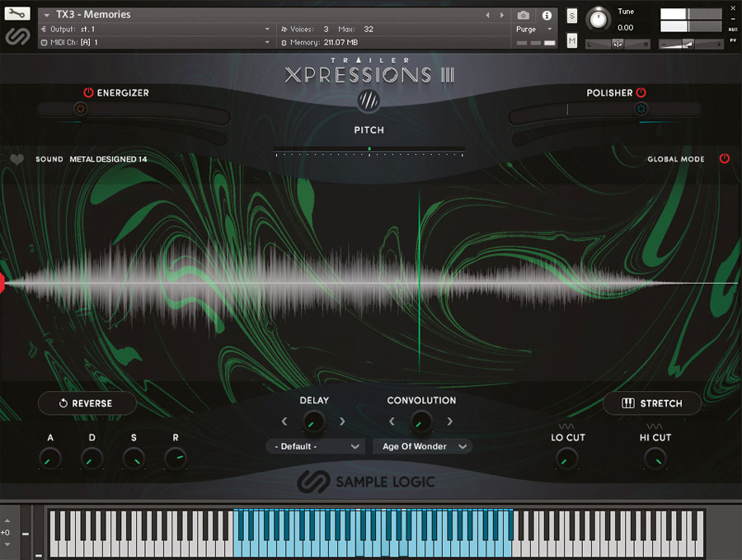Open the Purge dropdown menu
Screen dimensions: 742x560
click(534, 30)
